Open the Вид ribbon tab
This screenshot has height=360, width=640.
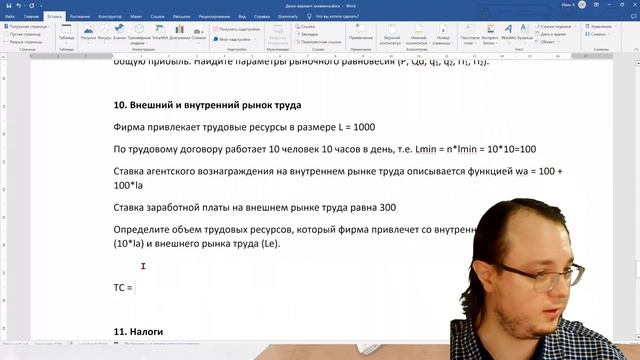pos(242,17)
